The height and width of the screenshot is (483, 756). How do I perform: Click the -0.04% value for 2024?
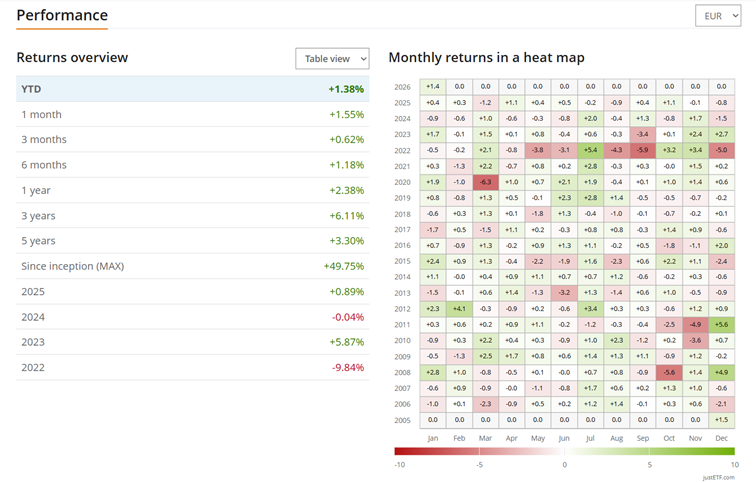click(x=346, y=317)
